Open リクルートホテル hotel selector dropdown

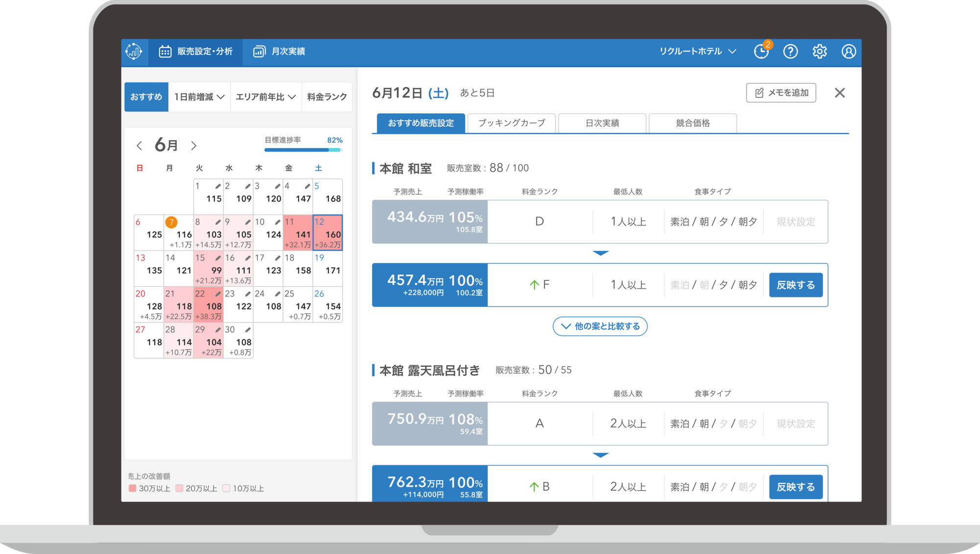tap(698, 51)
